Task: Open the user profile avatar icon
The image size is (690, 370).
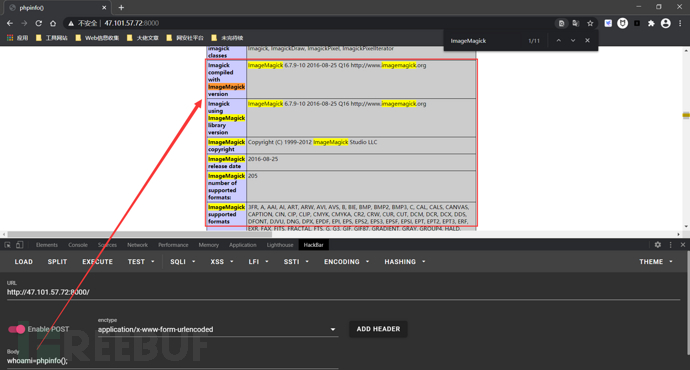Action: click(665, 23)
